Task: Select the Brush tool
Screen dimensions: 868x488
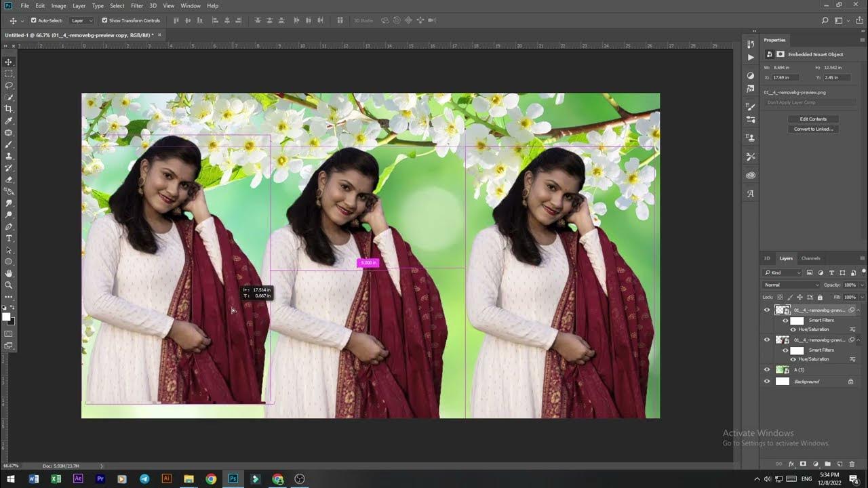Action: click(x=9, y=144)
